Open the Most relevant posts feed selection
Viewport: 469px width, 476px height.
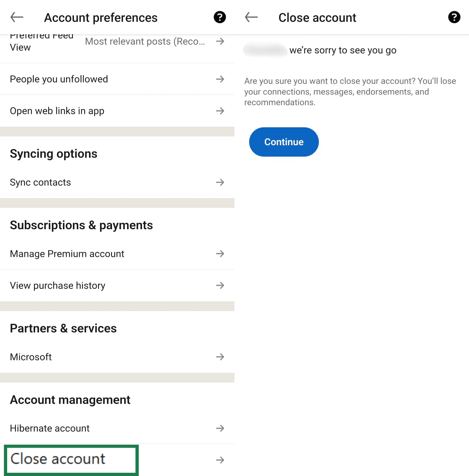[x=145, y=41]
